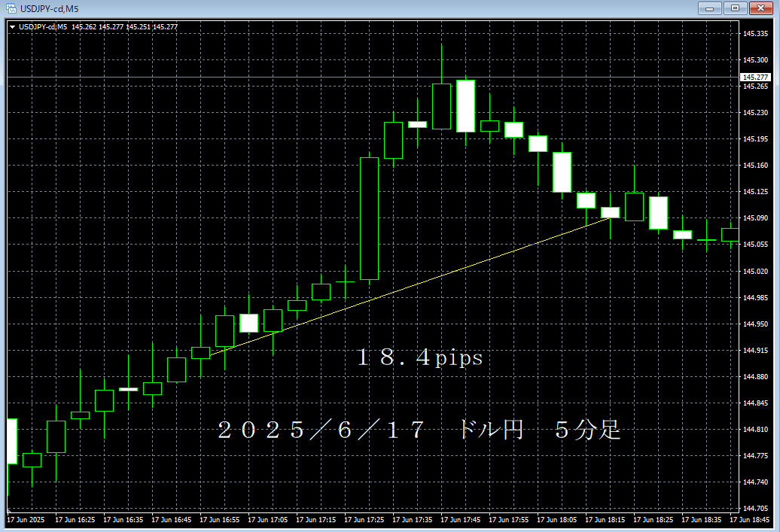Select the white-bodied candle near 17:45

pyautogui.click(x=466, y=105)
